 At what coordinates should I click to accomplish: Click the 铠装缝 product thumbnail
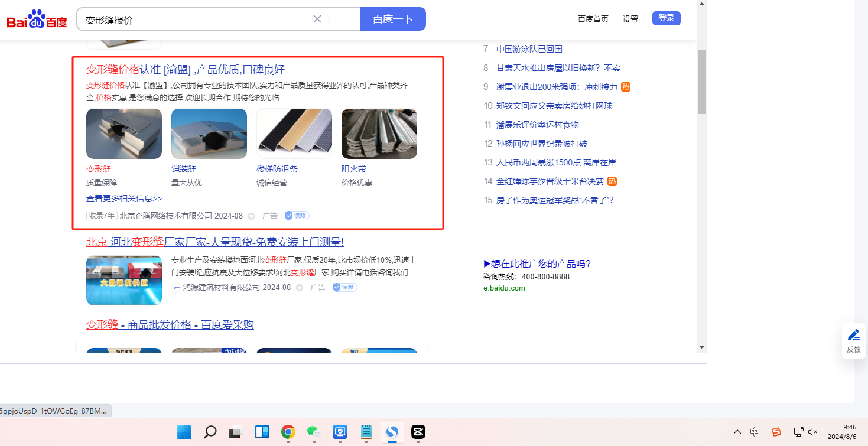pyautogui.click(x=209, y=134)
